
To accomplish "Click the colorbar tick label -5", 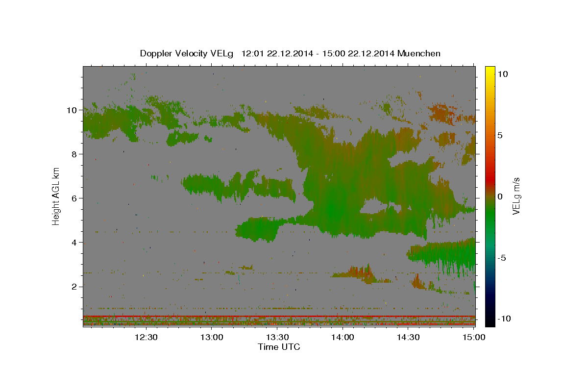I will 502,258.
